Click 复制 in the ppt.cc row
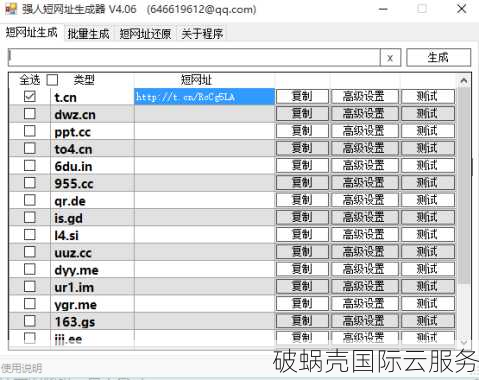Screen dimensions: 479x380 pos(302,131)
